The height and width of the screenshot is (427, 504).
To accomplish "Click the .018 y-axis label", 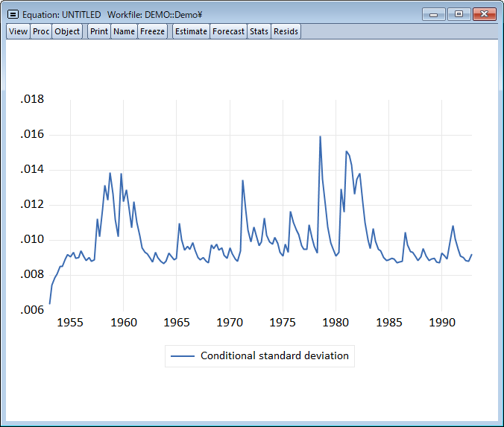I will tap(32, 99).
